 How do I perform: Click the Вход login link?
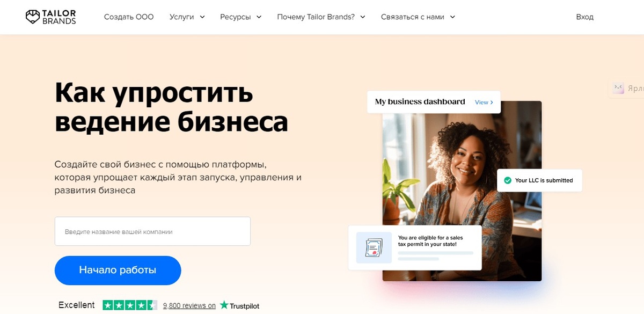(x=585, y=17)
